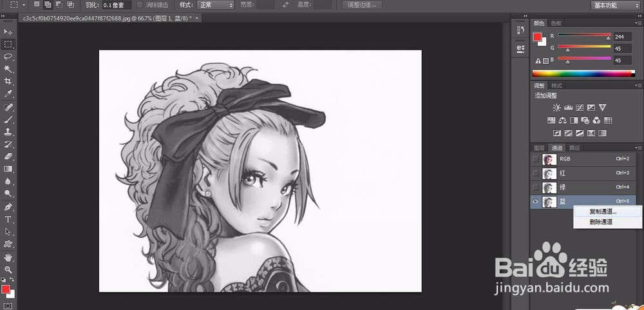
Task: Show the Red (红) channel visibility
Action: click(536, 173)
